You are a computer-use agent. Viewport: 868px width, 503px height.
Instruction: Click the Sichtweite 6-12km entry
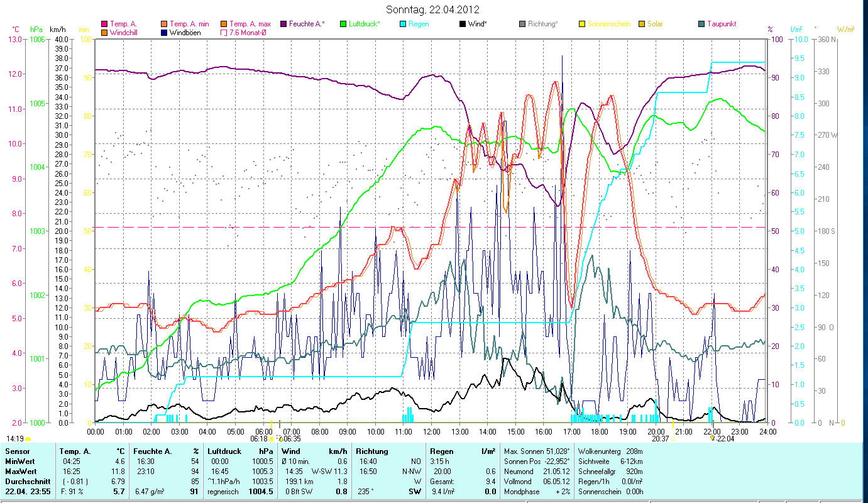610,462
